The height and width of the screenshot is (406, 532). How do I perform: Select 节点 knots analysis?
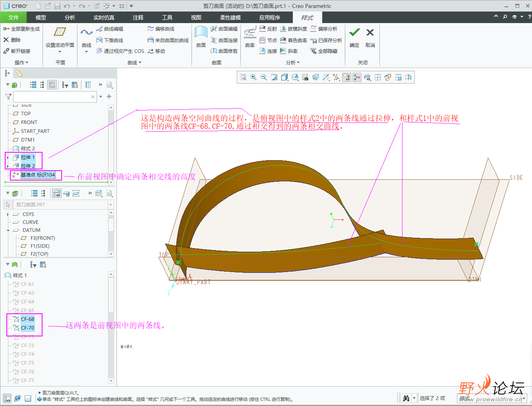point(268,40)
